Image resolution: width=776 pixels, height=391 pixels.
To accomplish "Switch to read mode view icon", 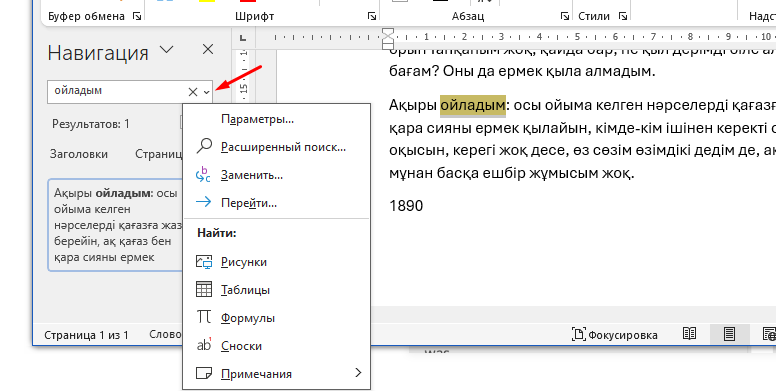I will tap(689, 334).
